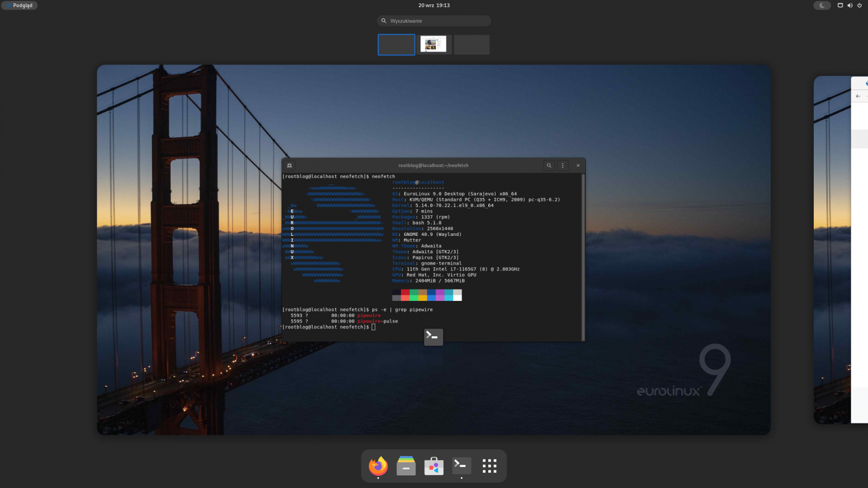
Task: Click the Podgląd button
Action: coord(18,5)
